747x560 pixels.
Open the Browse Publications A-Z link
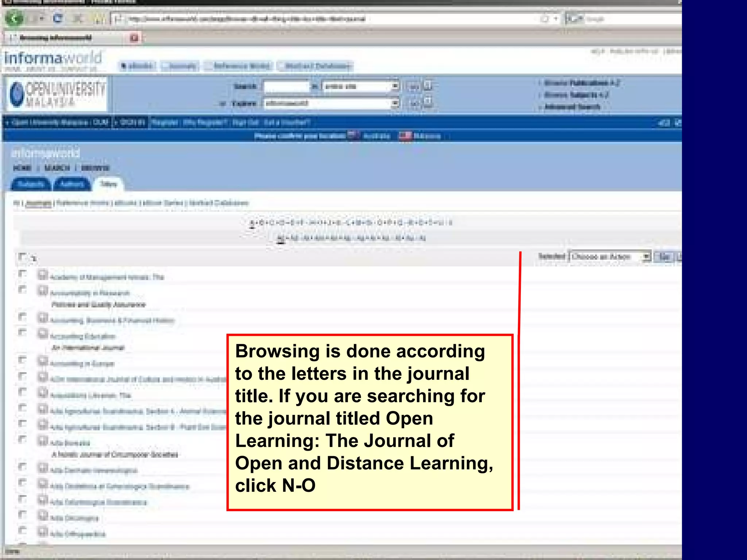(x=582, y=83)
